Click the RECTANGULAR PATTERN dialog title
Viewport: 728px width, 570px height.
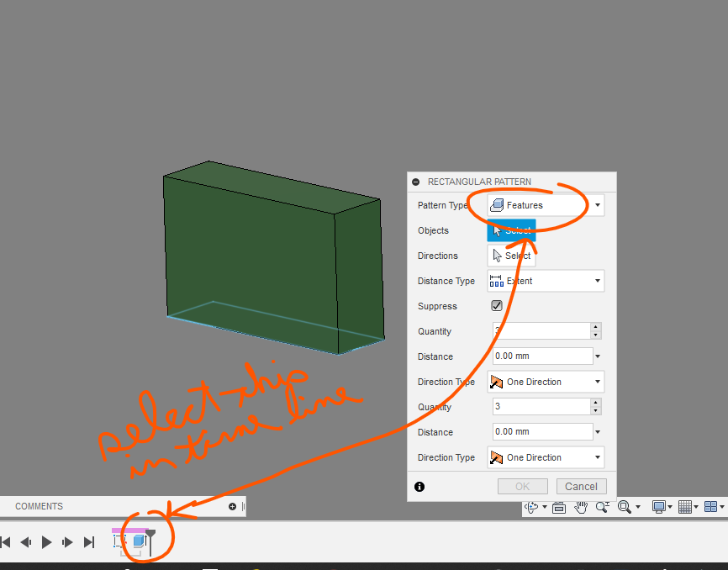(480, 182)
